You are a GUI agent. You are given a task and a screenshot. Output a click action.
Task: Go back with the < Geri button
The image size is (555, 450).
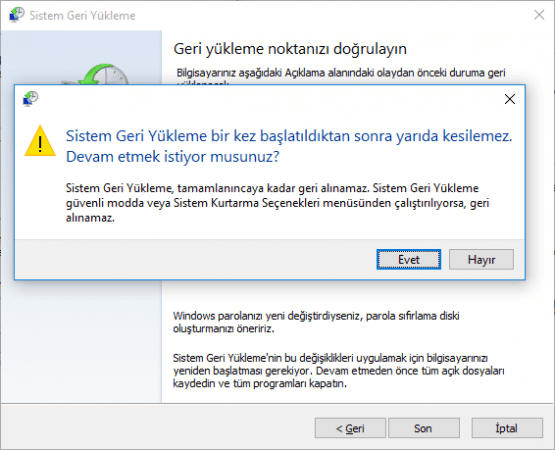click(350, 428)
